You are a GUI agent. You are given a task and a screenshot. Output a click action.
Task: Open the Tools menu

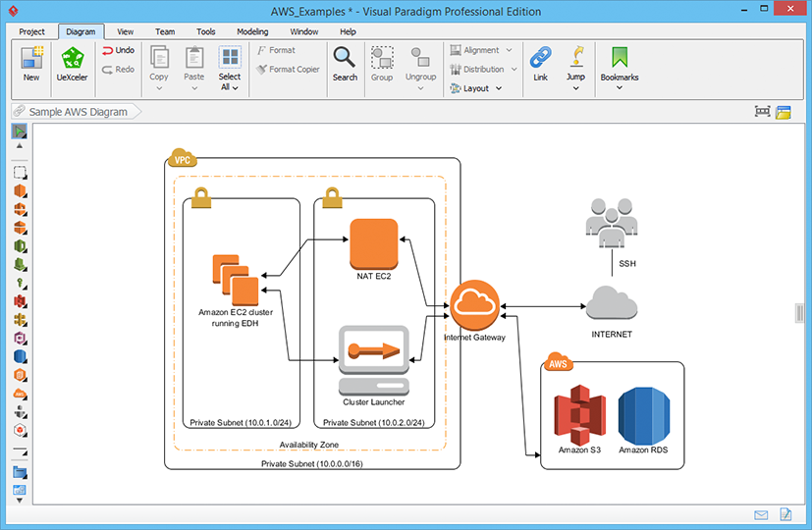click(205, 31)
